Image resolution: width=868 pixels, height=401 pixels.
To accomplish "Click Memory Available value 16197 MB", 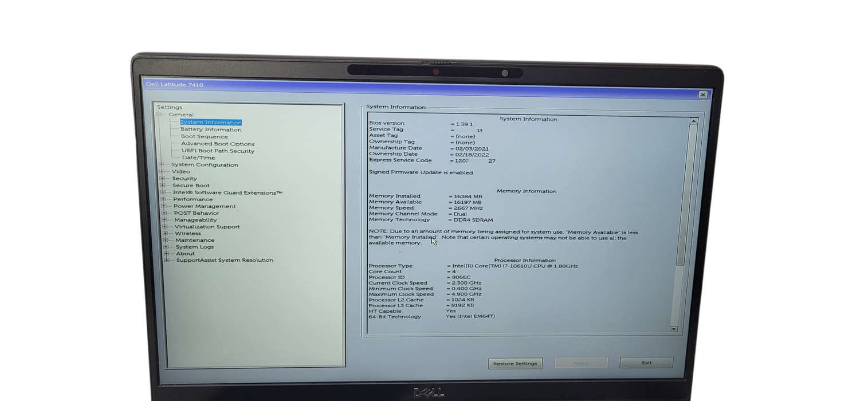I will click(x=468, y=202).
